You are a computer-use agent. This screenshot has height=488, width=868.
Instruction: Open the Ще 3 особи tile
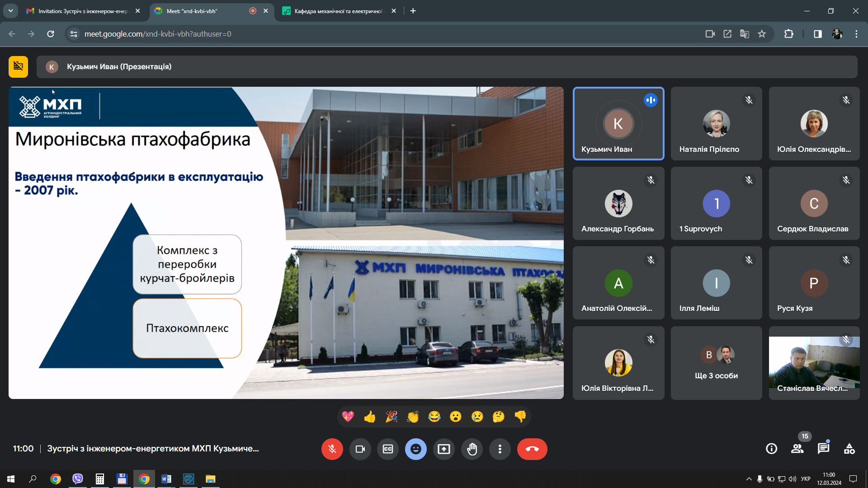[716, 363]
